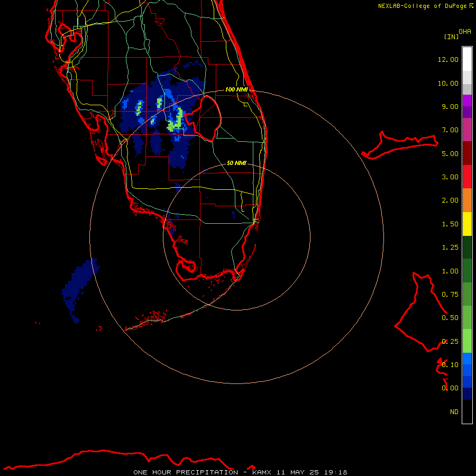The width and height of the screenshot is (476, 476).
Task: Click the '5.00' legend value
Action: click(450, 153)
